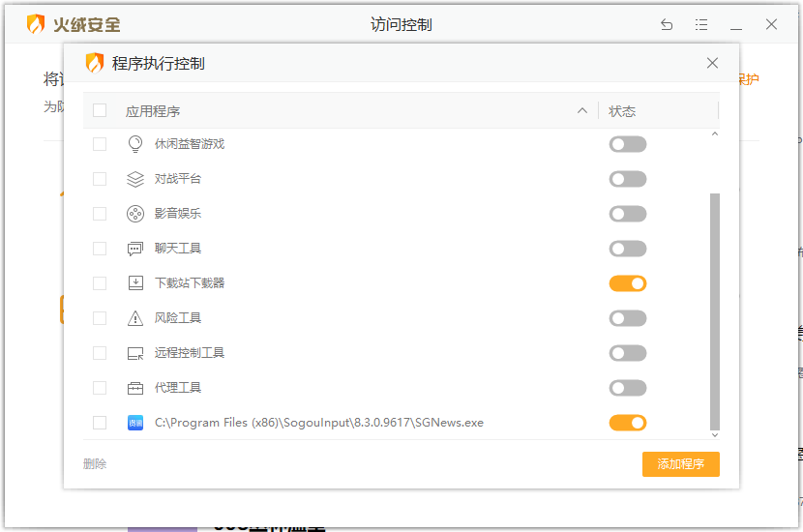Viewport: 803px width, 532px height.
Task: Click the 聊天工具 chat bubble icon
Action: tap(135, 249)
